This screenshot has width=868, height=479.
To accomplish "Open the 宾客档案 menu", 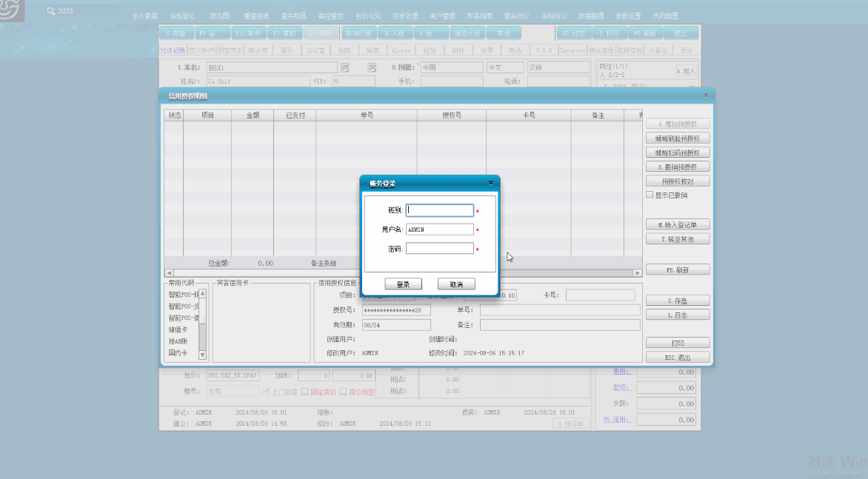I will pos(479,16).
